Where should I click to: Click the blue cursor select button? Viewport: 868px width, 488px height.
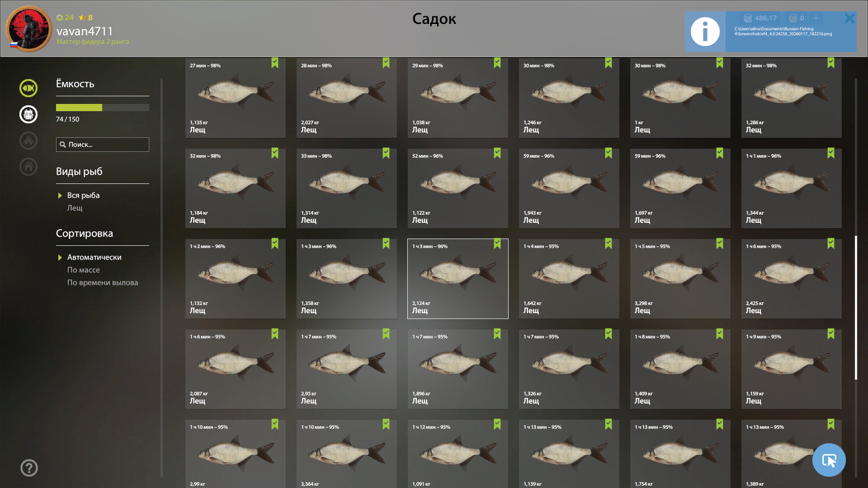[829, 460]
